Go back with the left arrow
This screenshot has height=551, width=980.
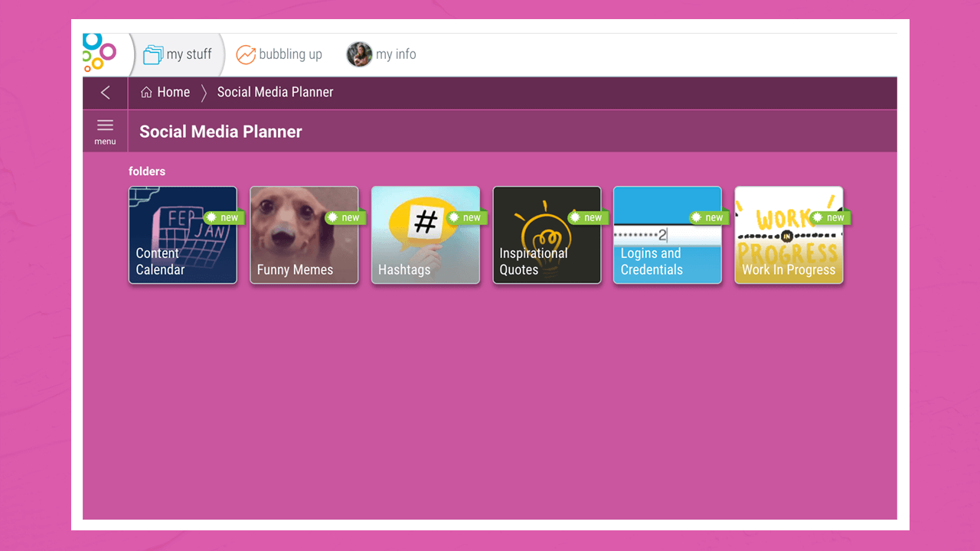pyautogui.click(x=106, y=93)
